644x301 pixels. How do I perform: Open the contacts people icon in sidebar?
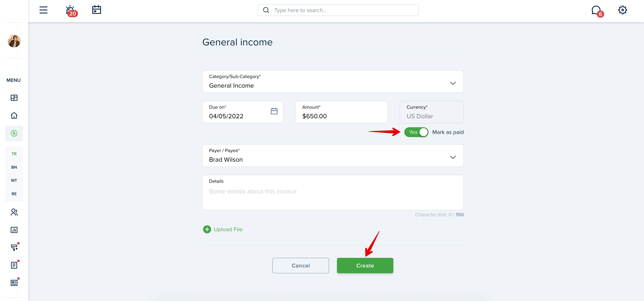pos(14,212)
